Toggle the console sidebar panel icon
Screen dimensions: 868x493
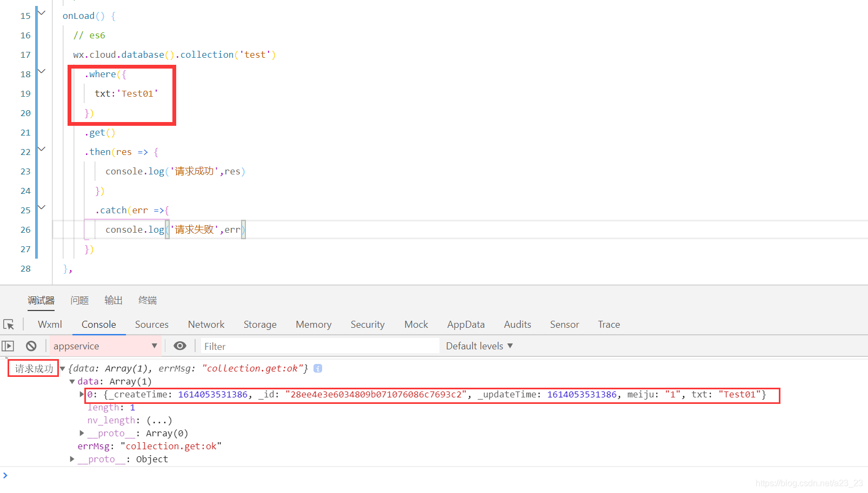pyautogui.click(x=8, y=346)
